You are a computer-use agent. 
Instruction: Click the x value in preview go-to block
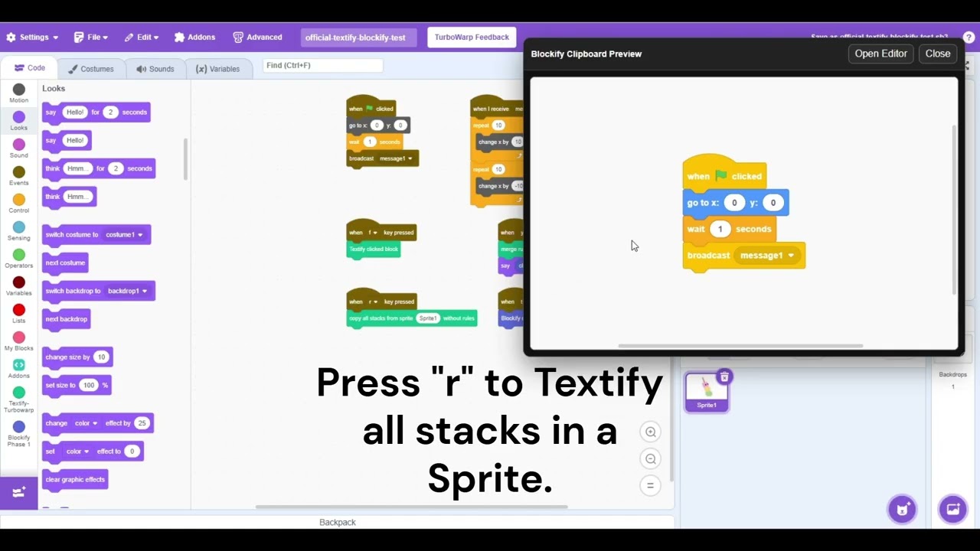734,203
